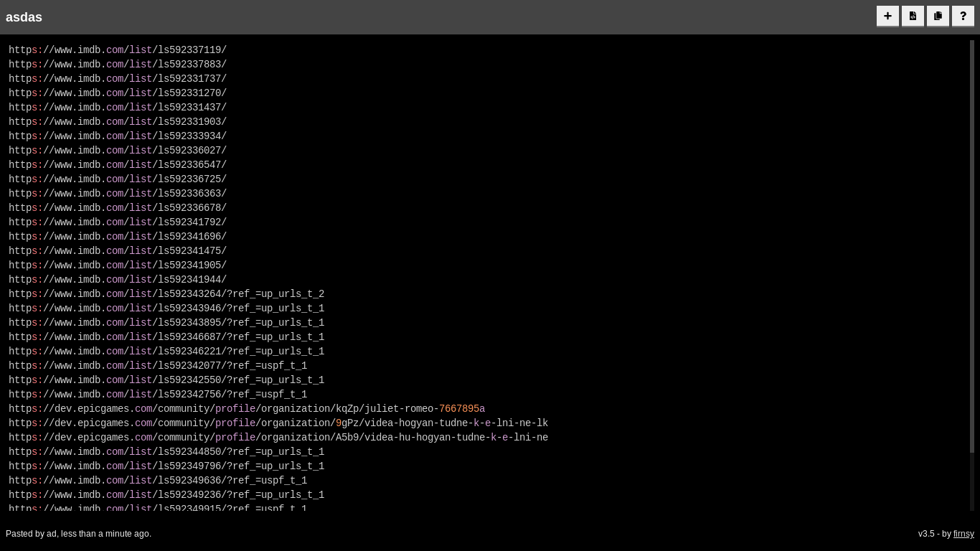Viewport: 980px width, 551px height.
Task: Click the URL ending ls592341944/
Action: [118, 280]
